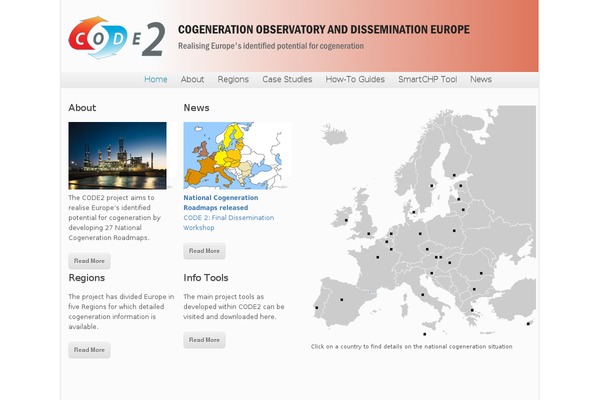Select the Poland marker on the map
Viewport: 600px width, 400px height.
click(x=454, y=231)
